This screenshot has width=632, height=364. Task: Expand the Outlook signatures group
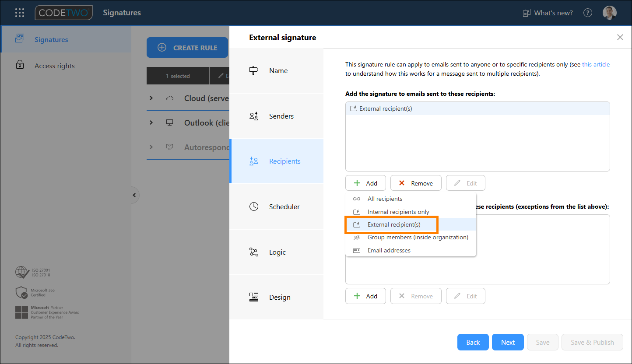coord(151,122)
